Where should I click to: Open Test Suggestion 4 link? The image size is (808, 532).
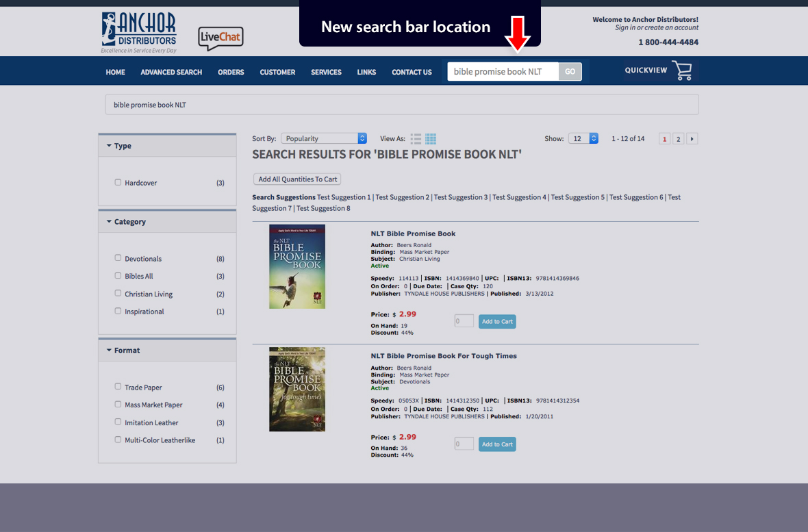pos(519,197)
